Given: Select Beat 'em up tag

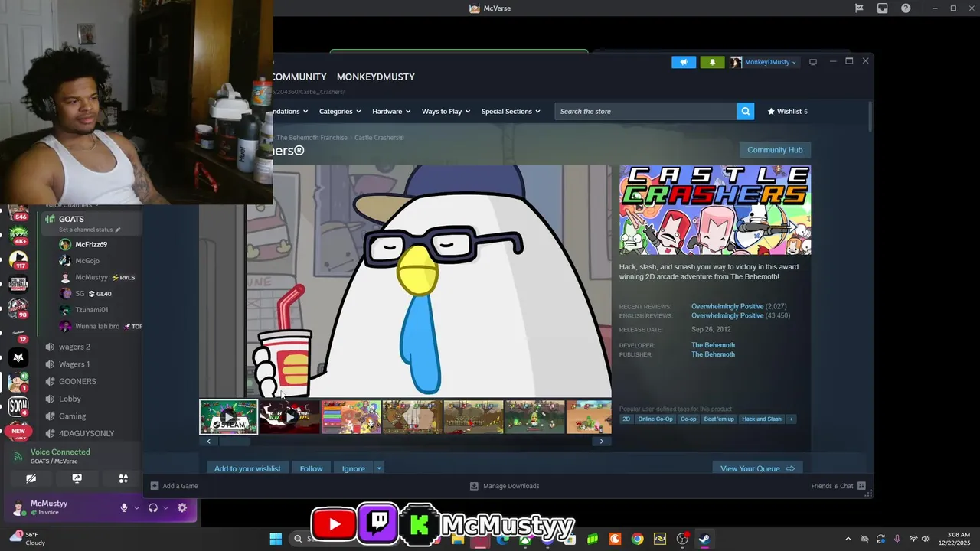Looking at the screenshot, I should [719, 419].
